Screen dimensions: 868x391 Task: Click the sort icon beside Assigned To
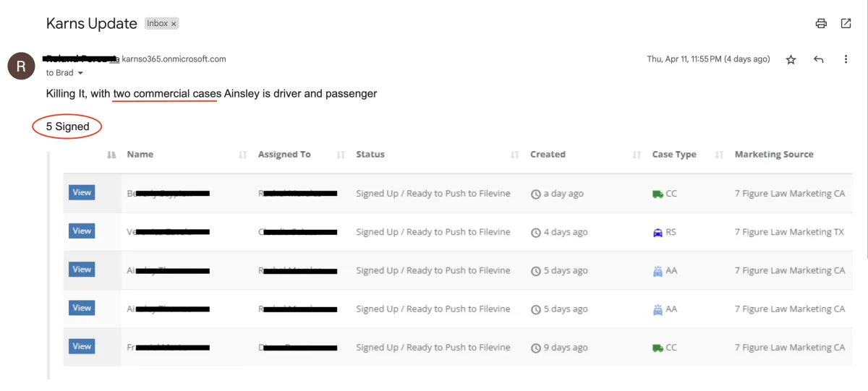pos(341,155)
